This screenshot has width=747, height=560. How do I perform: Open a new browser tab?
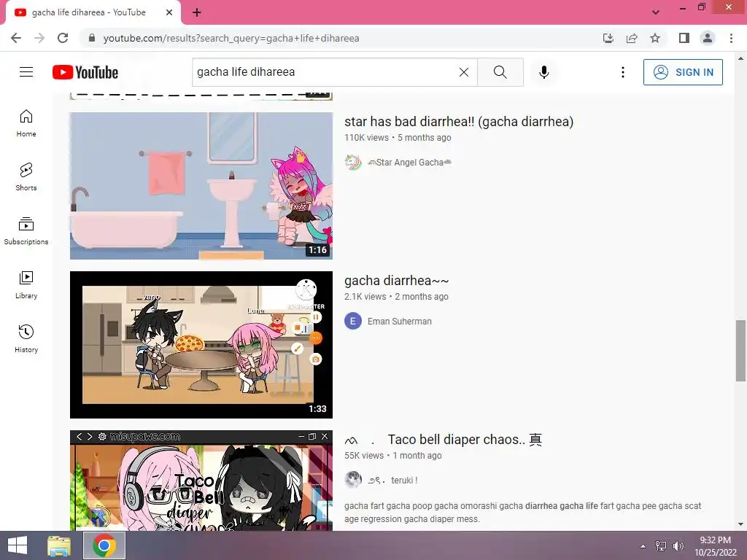click(x=197, y=12)
